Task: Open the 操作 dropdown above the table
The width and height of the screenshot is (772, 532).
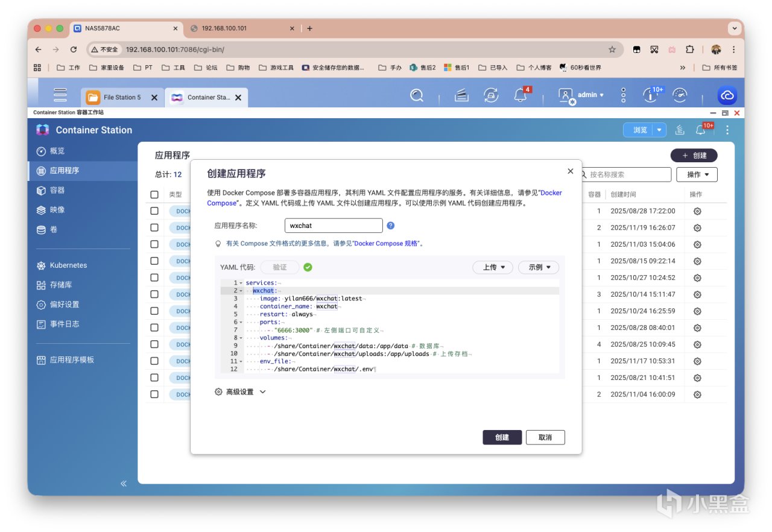Action: 697,174
